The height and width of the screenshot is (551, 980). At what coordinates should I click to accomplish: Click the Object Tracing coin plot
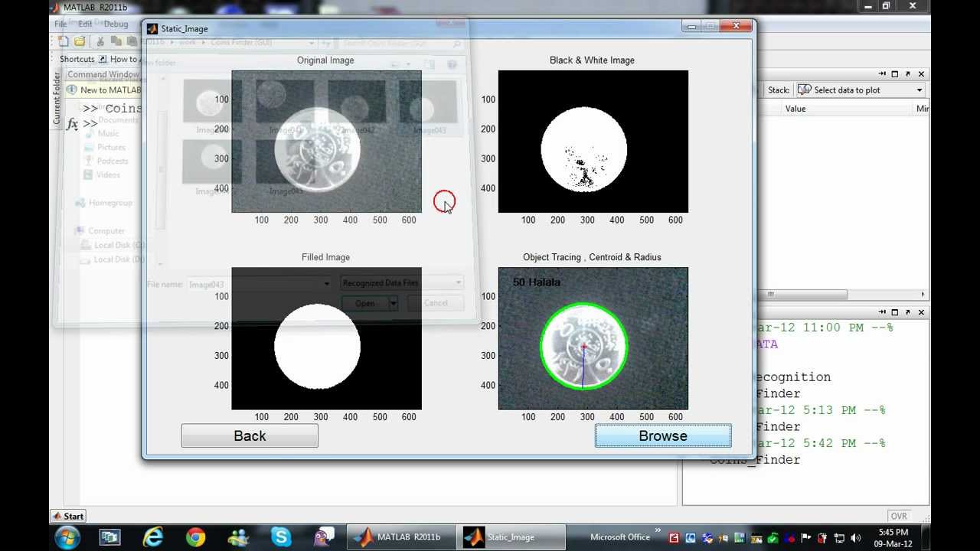(593, 338)
